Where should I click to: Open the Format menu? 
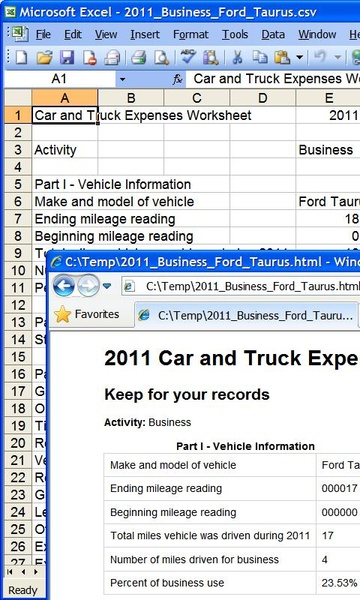click(x=191, y=35)
